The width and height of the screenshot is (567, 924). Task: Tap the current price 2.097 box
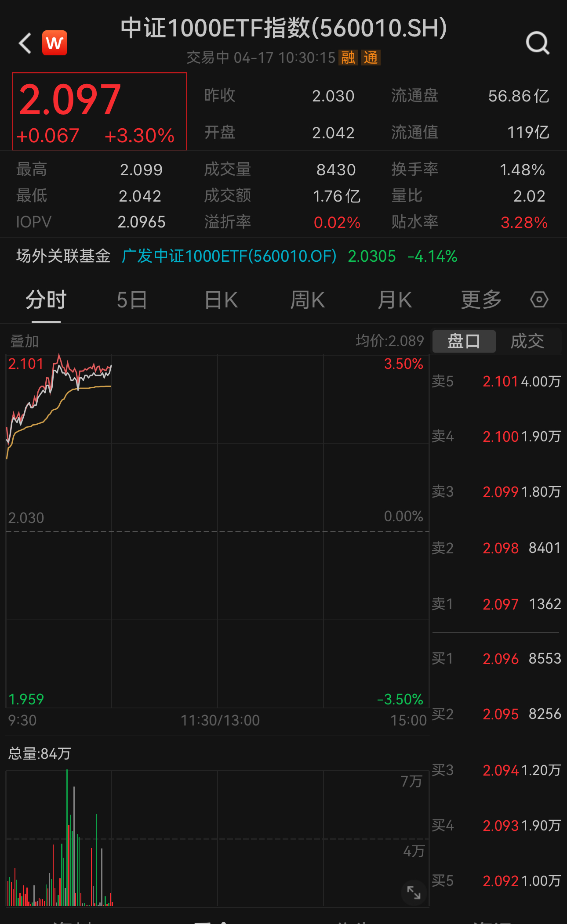click(x=99, y=112)
